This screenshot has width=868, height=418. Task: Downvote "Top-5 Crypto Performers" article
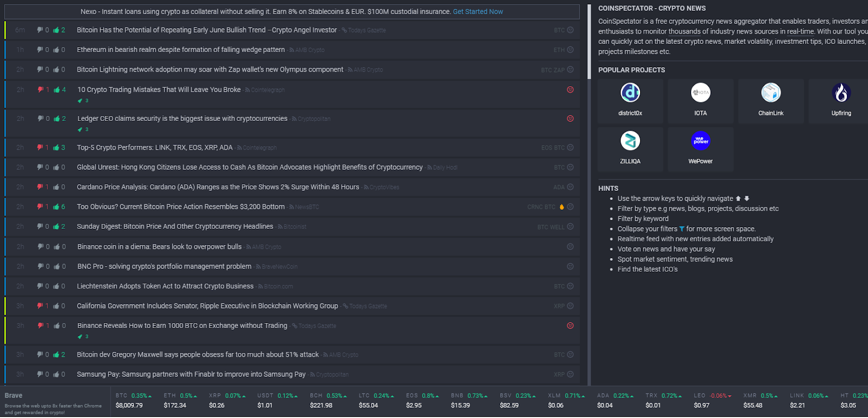(40, 147)
